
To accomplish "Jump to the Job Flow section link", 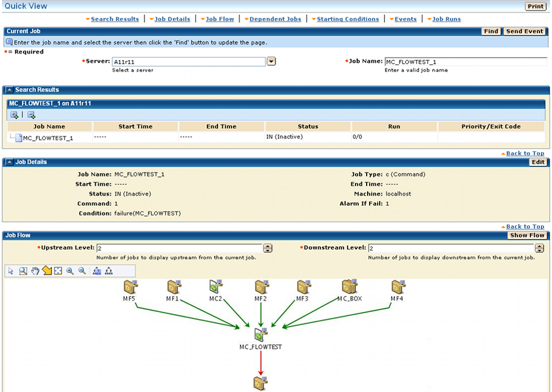I will click(219, 19).
